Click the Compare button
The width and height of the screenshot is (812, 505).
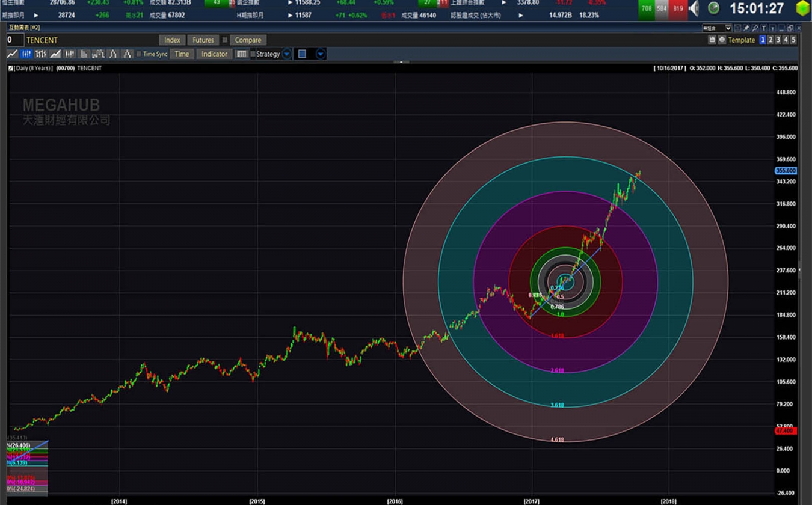coord(248,40)
